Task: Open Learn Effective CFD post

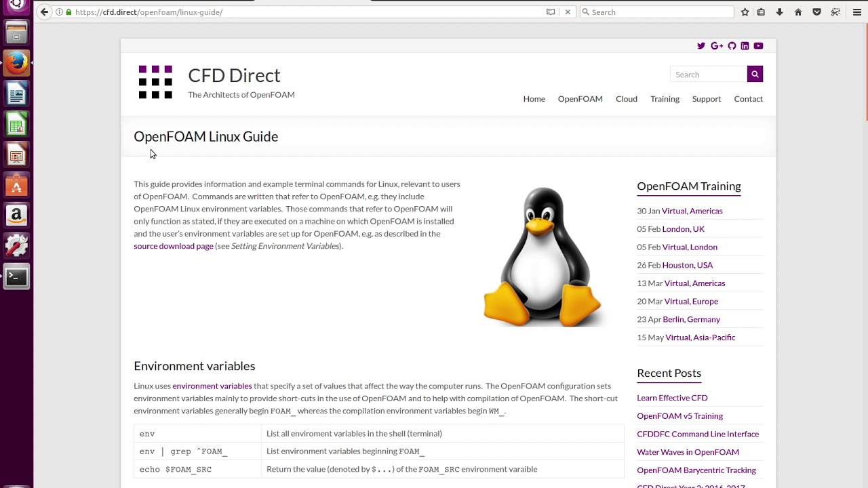Action: click(672, 398)
